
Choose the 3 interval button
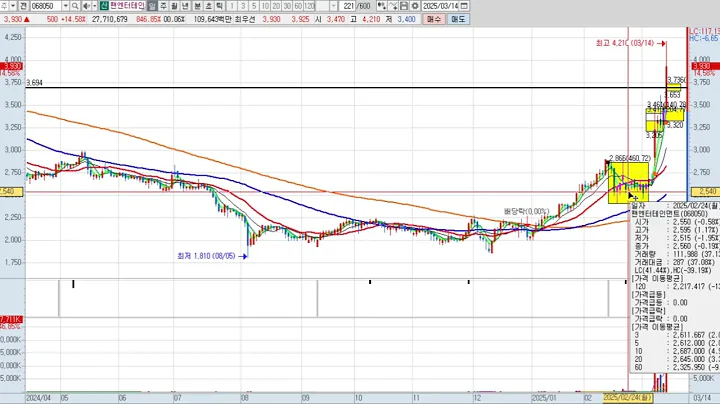(x=243, y=6)
